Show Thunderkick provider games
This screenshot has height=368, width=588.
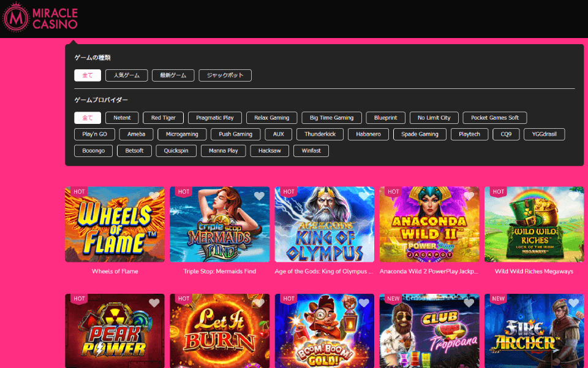click(x=320, y=134)
